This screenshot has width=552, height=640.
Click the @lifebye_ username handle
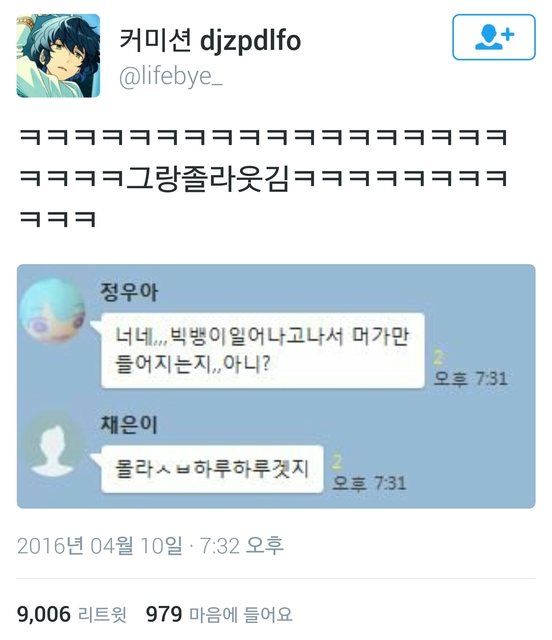coord(171,76)
